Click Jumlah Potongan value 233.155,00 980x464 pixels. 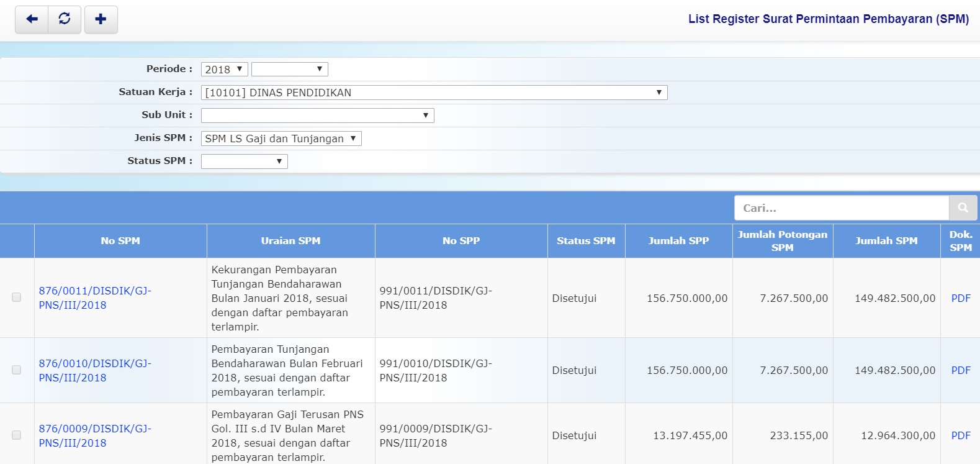tap(799, 436)
